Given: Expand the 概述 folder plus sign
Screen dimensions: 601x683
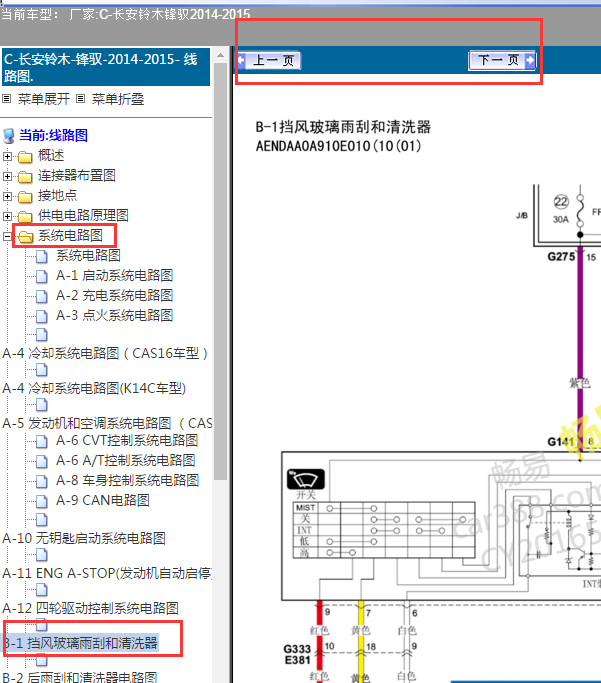Looking at the screenshot, I should point(7,156).
